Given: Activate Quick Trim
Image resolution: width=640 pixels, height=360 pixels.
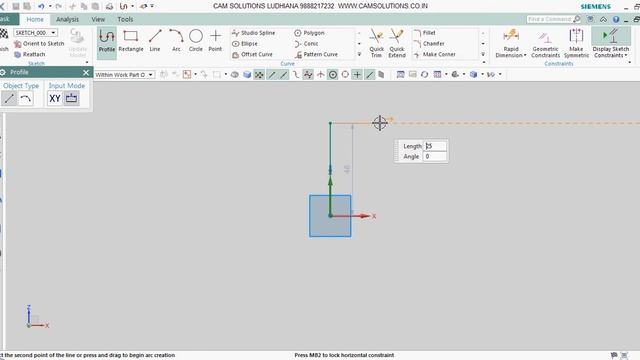Looking at the screenshot, I should (x=376, y=43).
